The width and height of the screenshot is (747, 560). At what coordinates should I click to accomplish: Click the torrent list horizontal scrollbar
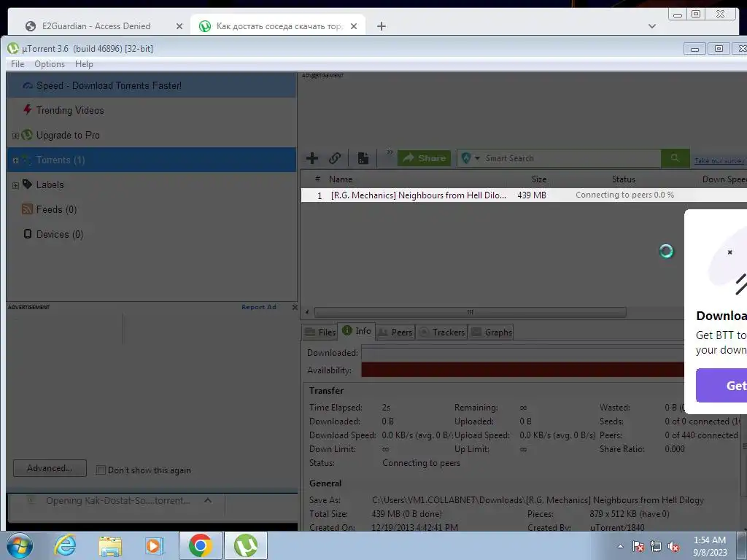[470, 312]
